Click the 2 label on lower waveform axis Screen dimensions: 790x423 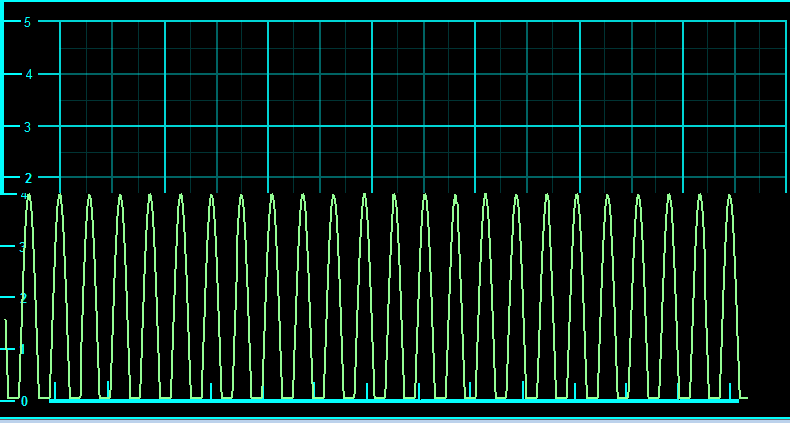[23, 298]
